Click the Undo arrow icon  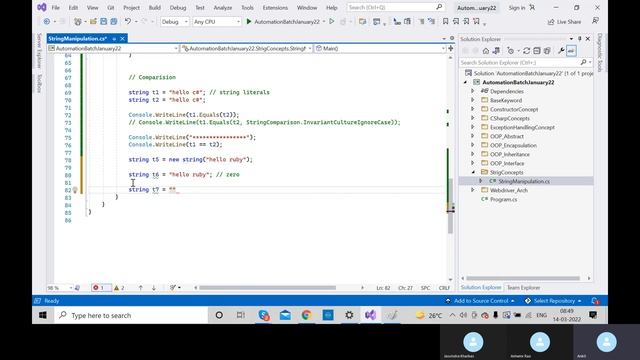click(128, 22)
